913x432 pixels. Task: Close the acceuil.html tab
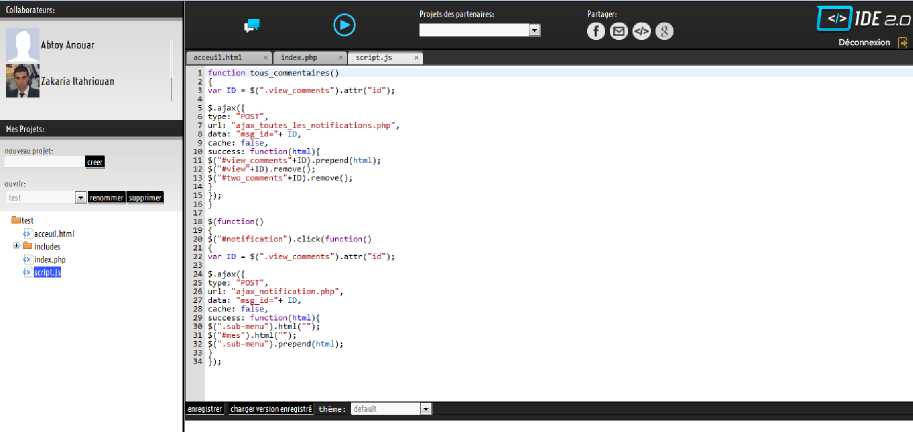266,58
